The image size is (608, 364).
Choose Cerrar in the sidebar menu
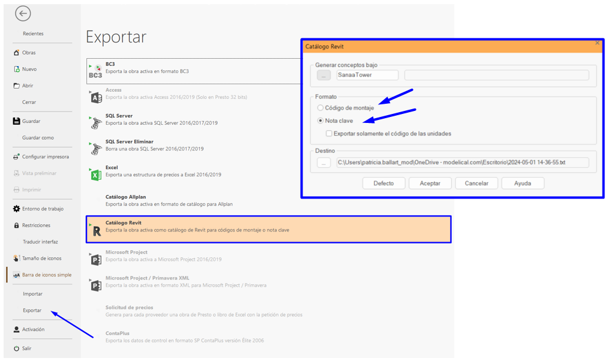click(29, 102)
